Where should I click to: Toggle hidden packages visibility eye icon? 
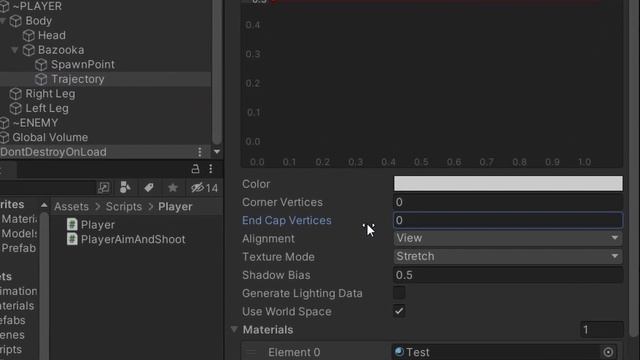pyautogui.click(x=204, y=188)
